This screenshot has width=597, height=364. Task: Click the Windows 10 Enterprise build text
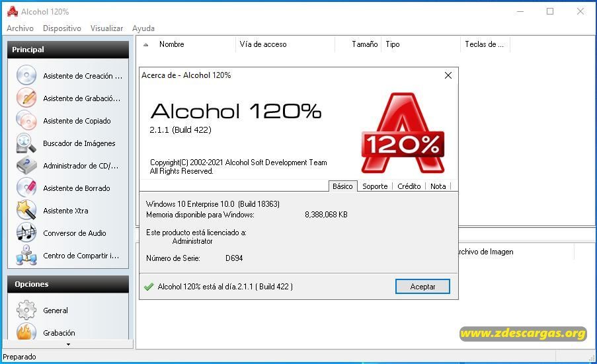click(213, 204)
